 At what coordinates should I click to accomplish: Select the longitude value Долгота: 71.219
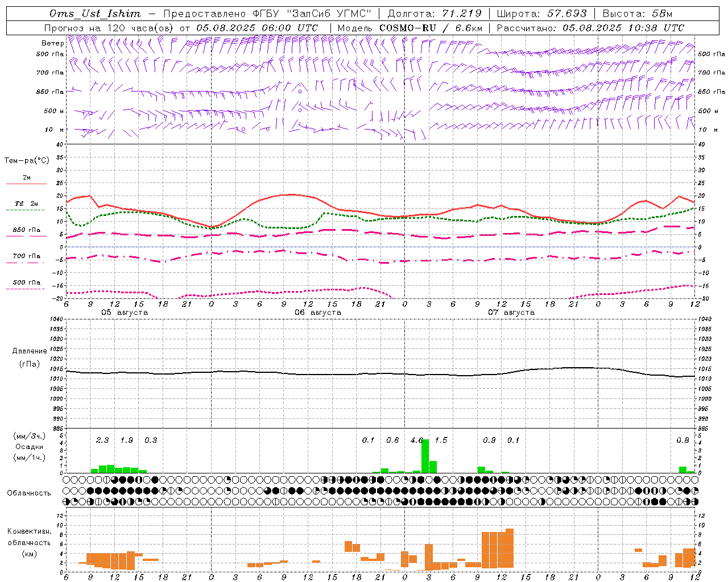click(435, 14)
